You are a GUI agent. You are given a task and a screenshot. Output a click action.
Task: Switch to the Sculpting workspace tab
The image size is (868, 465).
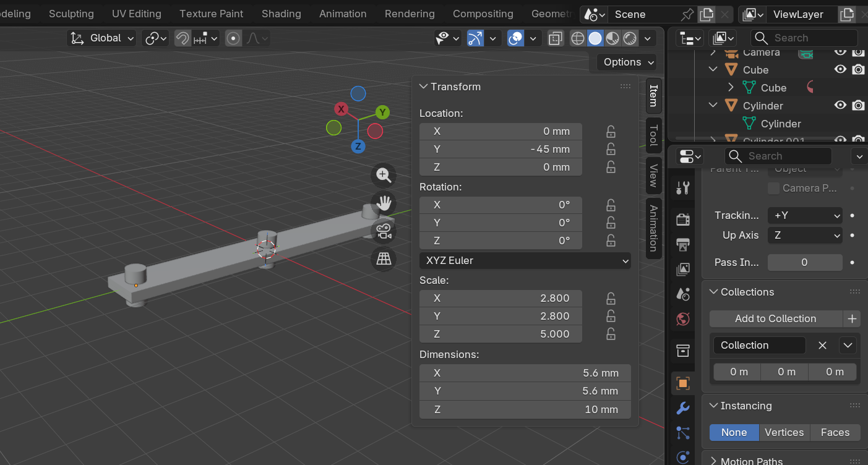(71, 14)
